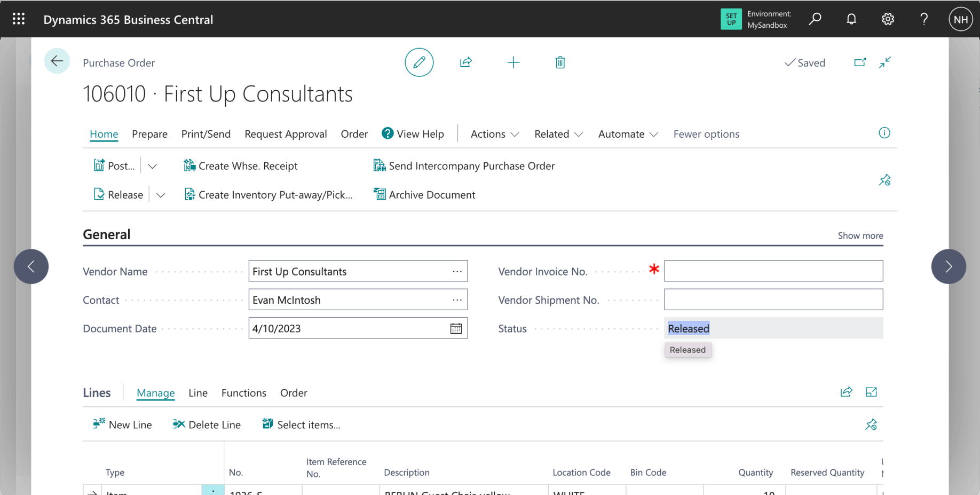Open Contact lookup ellipsis

[x=457, y=300]
